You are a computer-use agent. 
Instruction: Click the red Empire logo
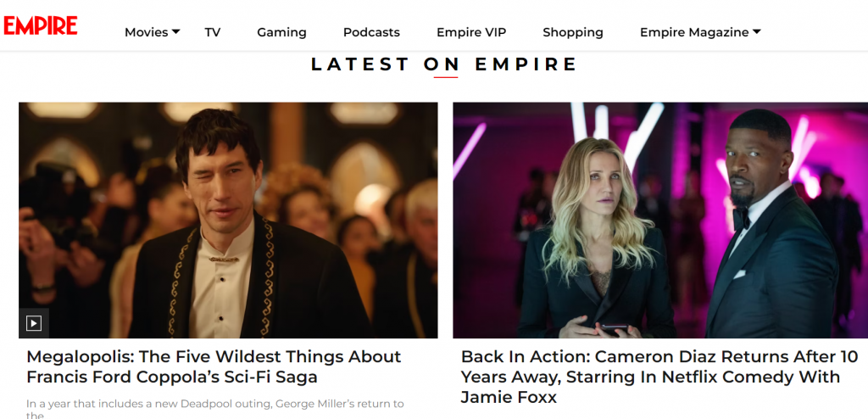coord(41,25)
